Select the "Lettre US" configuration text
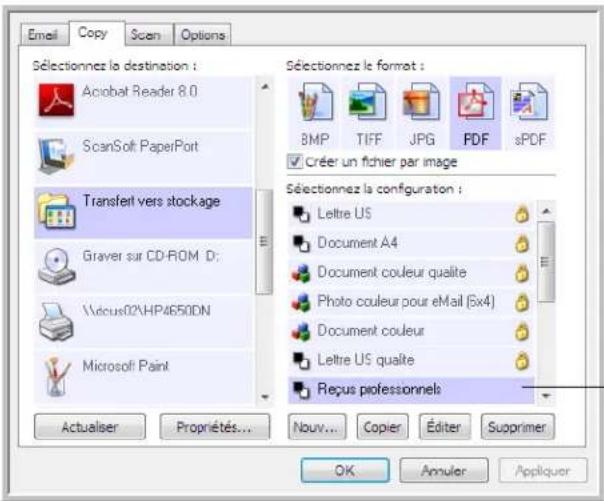This screenshot has width=604, height=501. click(344, 214)
